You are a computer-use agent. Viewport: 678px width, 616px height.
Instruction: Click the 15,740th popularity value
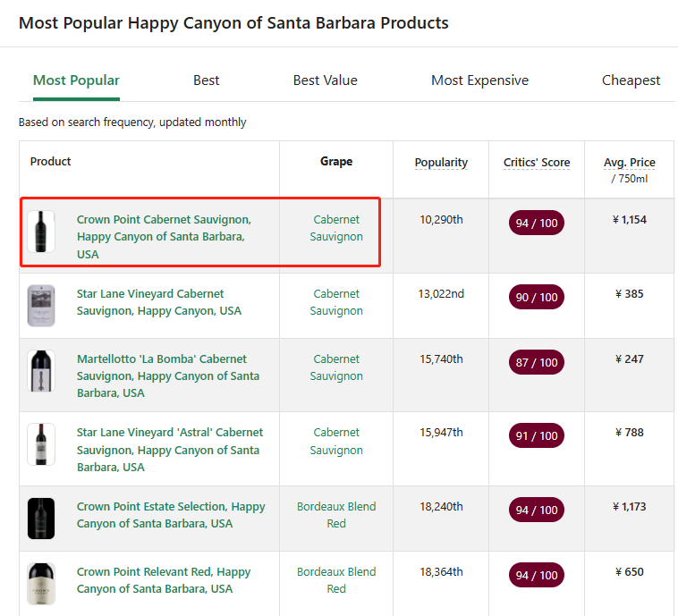click(441, 359)
